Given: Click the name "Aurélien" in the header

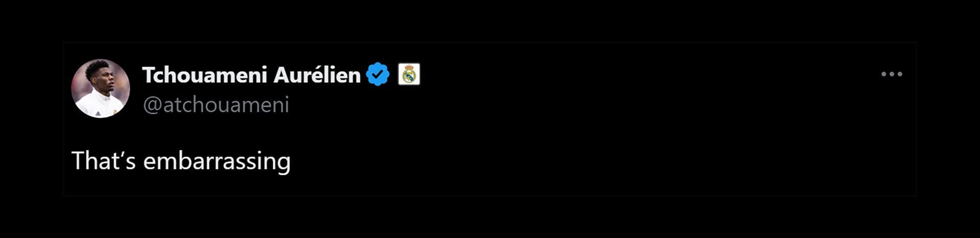Looking at the screenshot, I should click(x=317, y=75).
